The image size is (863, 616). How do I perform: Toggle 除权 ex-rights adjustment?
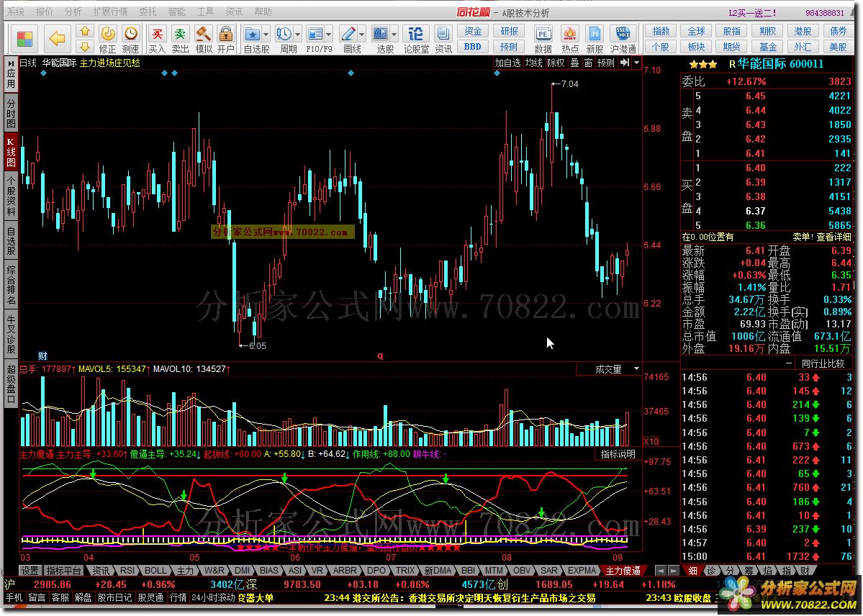[556, 63]
